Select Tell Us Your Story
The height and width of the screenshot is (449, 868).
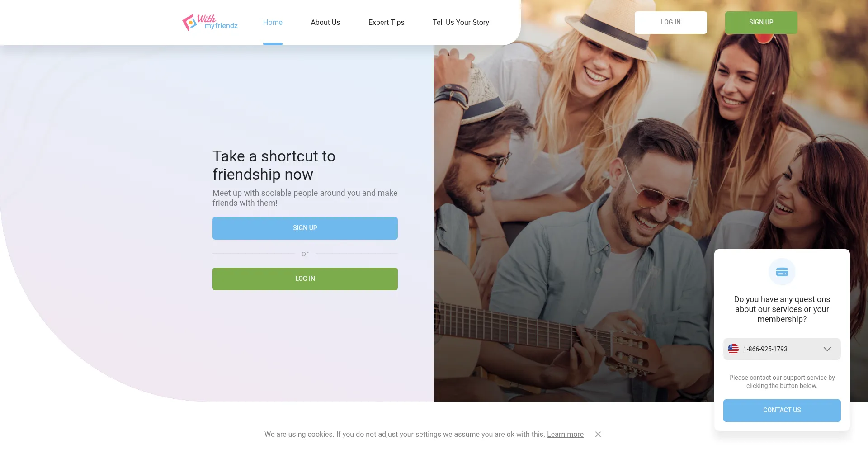[461, 23]
